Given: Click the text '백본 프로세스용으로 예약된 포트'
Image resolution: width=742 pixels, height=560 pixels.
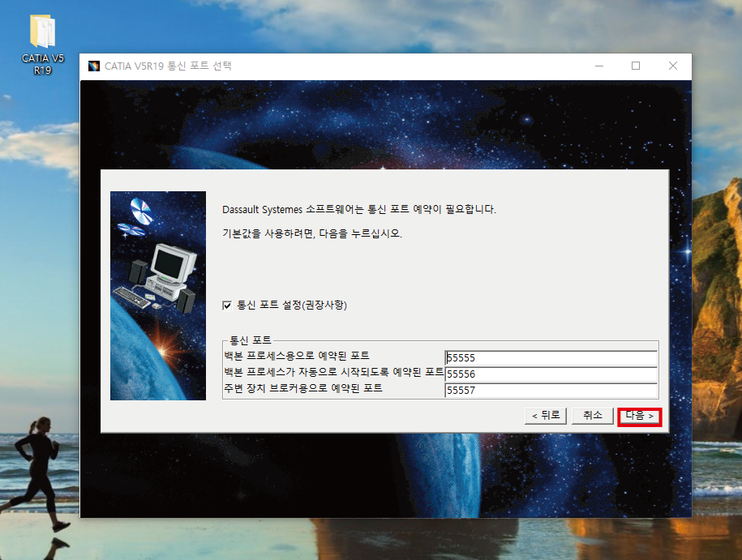Looking at the screenshot, I should (297, 356).
